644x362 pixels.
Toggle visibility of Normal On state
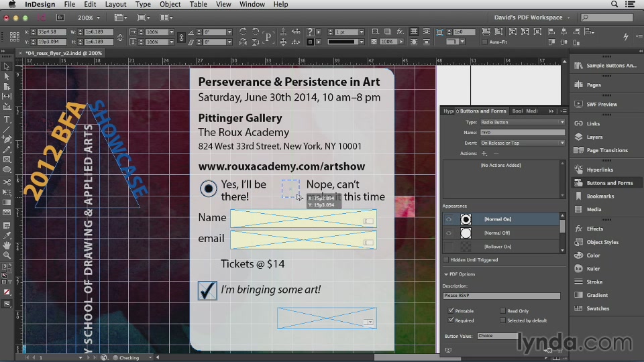449,219
